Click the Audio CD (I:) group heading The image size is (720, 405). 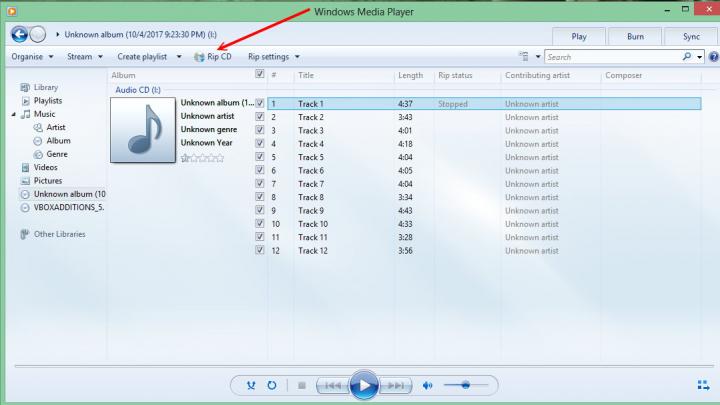point(138,90)
